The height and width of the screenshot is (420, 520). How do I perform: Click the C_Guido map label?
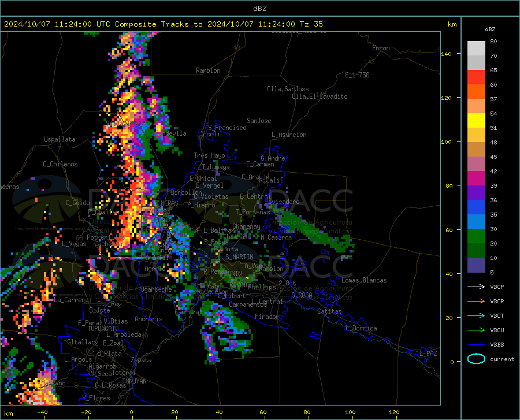77,203
